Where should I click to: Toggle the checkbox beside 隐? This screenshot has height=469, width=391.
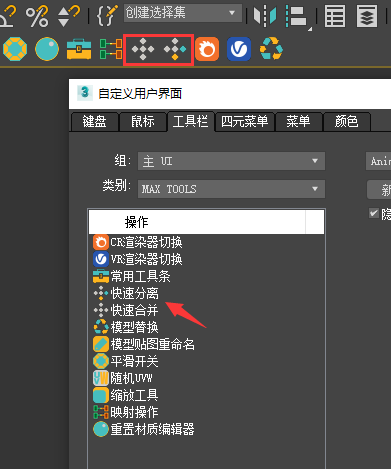coord(374,213)
